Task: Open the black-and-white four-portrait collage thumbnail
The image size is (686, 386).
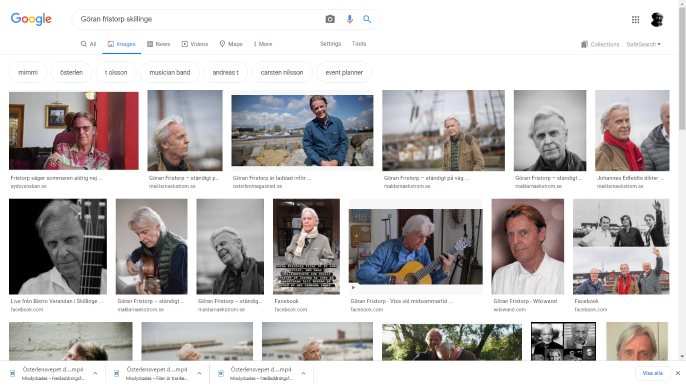Action: (x=563, y=341)
